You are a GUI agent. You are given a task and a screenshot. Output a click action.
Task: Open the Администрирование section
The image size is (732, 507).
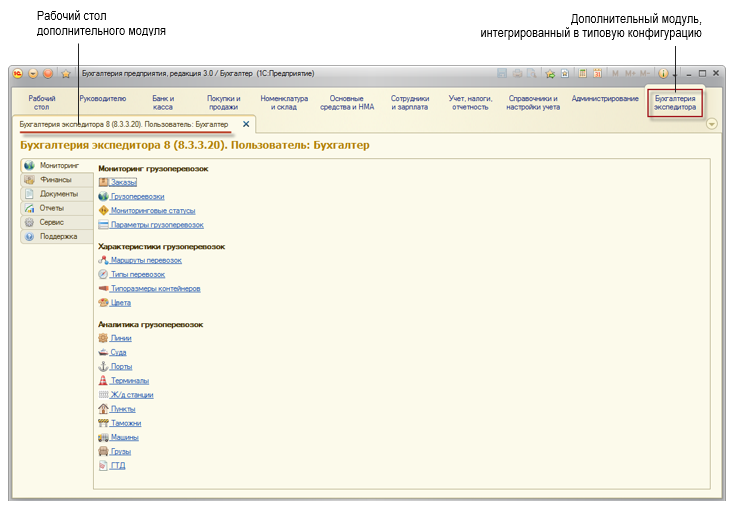pyautogui.click(x=605, y=99)
